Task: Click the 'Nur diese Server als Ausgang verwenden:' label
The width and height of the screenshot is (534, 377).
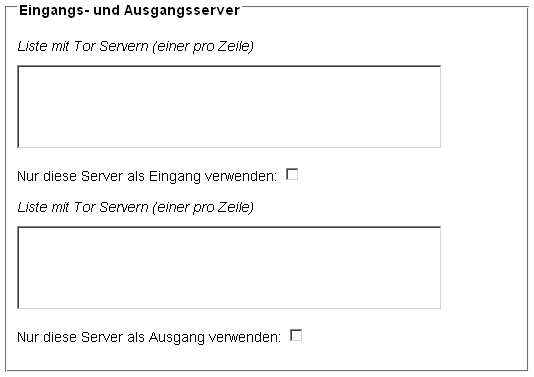Action: tap(149, 337)
